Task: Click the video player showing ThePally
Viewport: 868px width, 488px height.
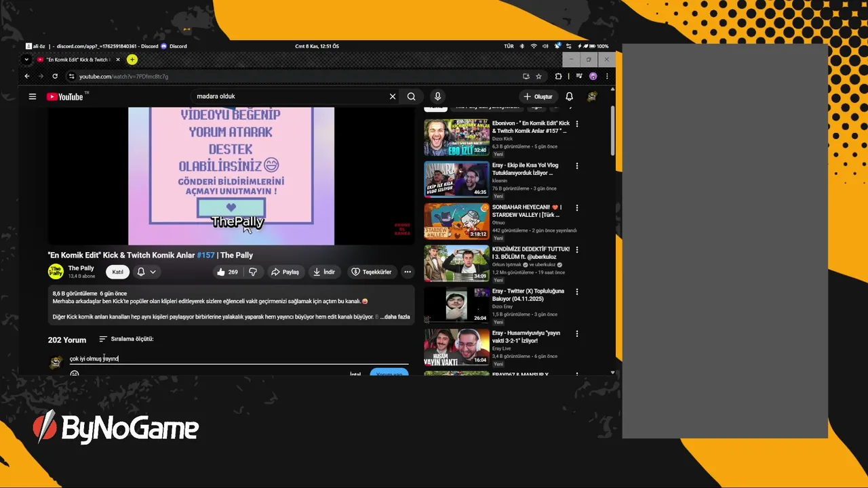Action: [231, 176]
